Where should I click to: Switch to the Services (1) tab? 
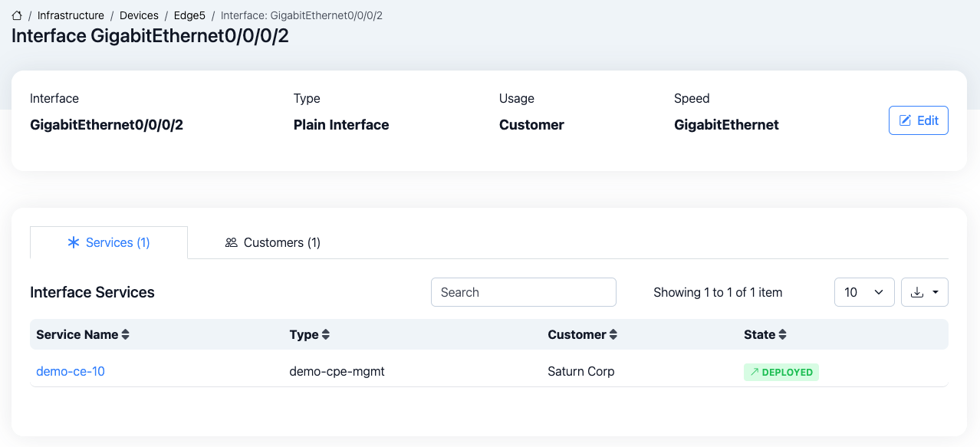[109, 242]
